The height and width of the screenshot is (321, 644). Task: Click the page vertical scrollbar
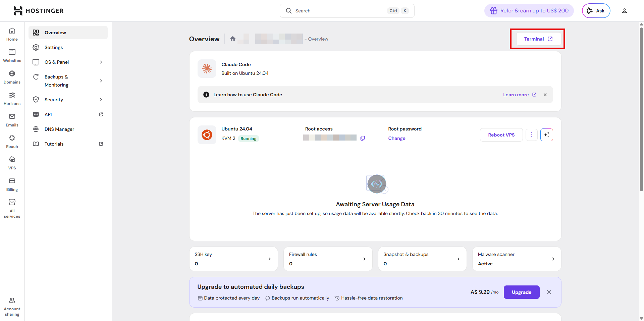(x=641, y=109)
